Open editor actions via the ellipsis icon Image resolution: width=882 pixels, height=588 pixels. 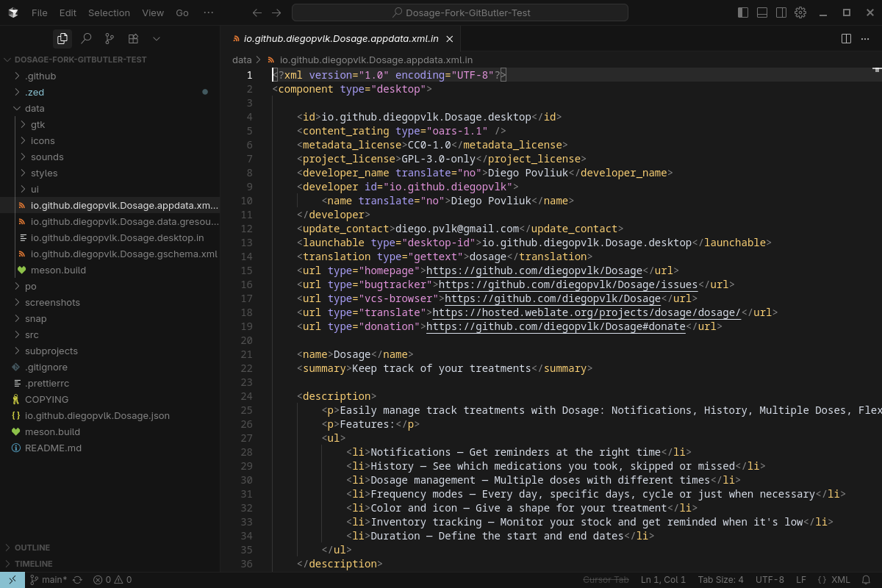pyautogui.click(x=865, y=38)
